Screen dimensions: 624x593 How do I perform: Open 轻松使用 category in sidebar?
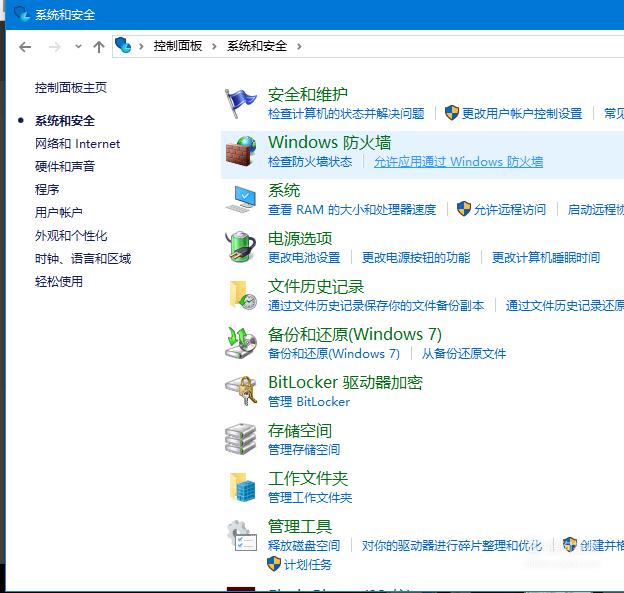[59, 282]
